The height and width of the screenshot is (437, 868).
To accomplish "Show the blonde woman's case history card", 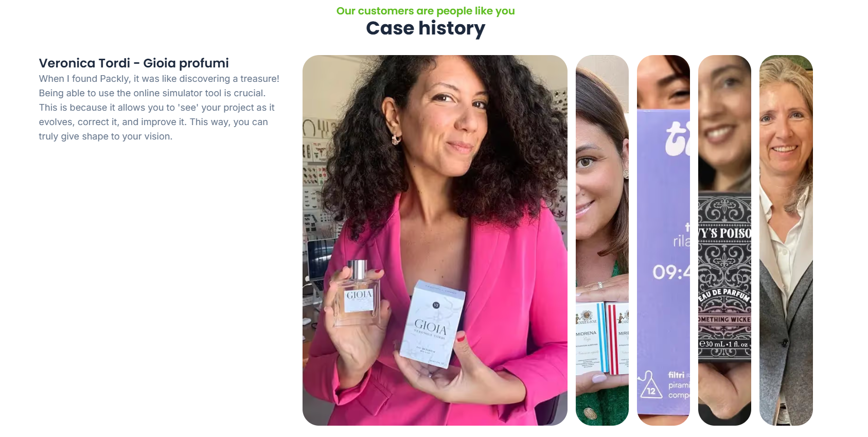I will [786, 240].
